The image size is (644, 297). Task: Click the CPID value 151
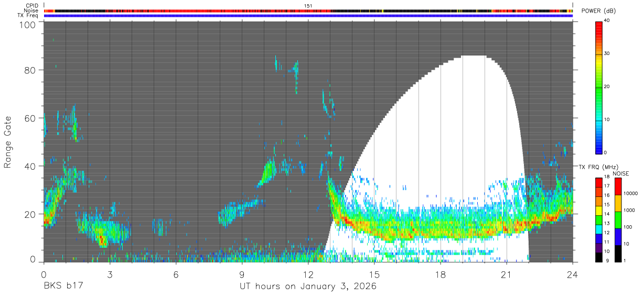[x=308, y=6]
